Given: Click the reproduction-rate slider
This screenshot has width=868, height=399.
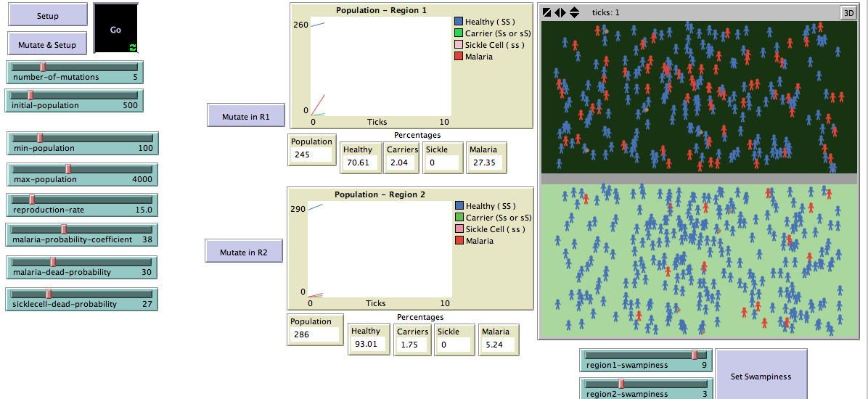Looking at the screenshot, I should (x=81, y=205).
